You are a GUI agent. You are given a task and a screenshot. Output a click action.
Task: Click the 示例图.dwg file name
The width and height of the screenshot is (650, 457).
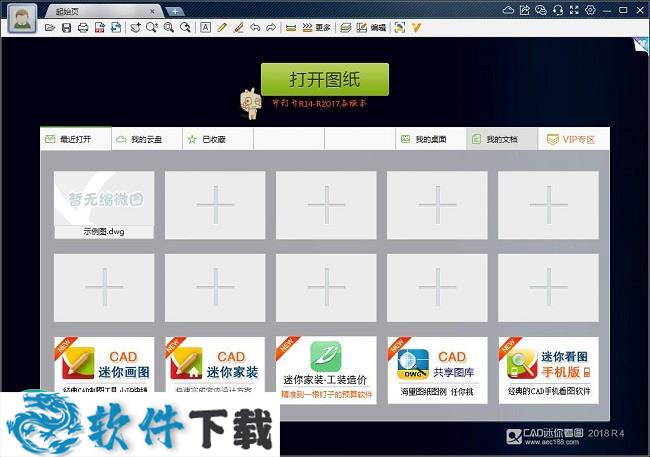pos(104,231)
